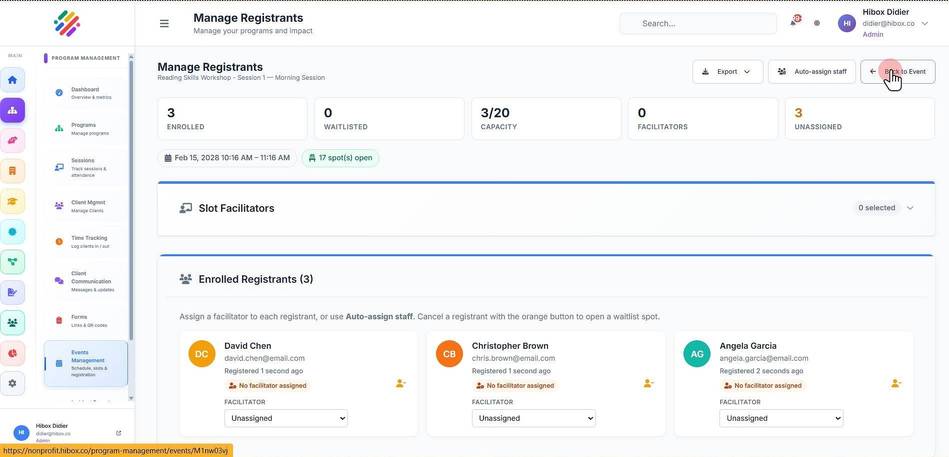The width and height of the screenshot is (949, 457).
Task: Click the CB avatar of Christopher Brown
Action: pos(449,354)
